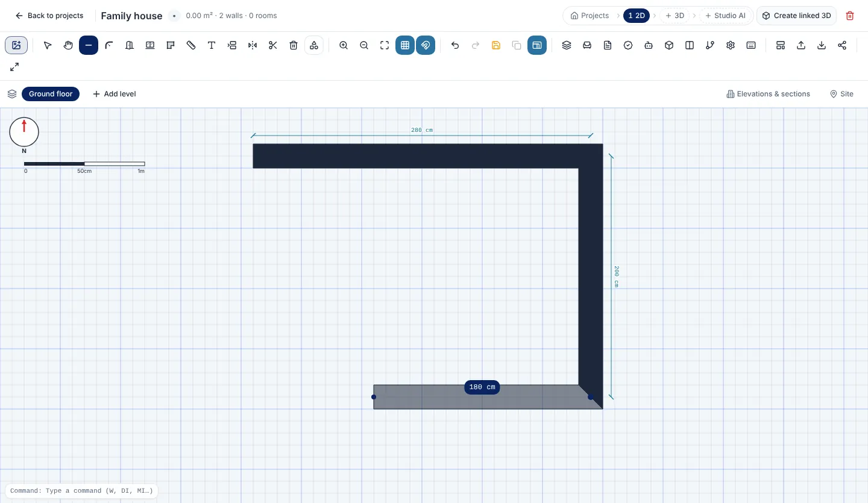
Task: Open the Studio AI tab
Action: pyautogui.click(x=725, y=16)
